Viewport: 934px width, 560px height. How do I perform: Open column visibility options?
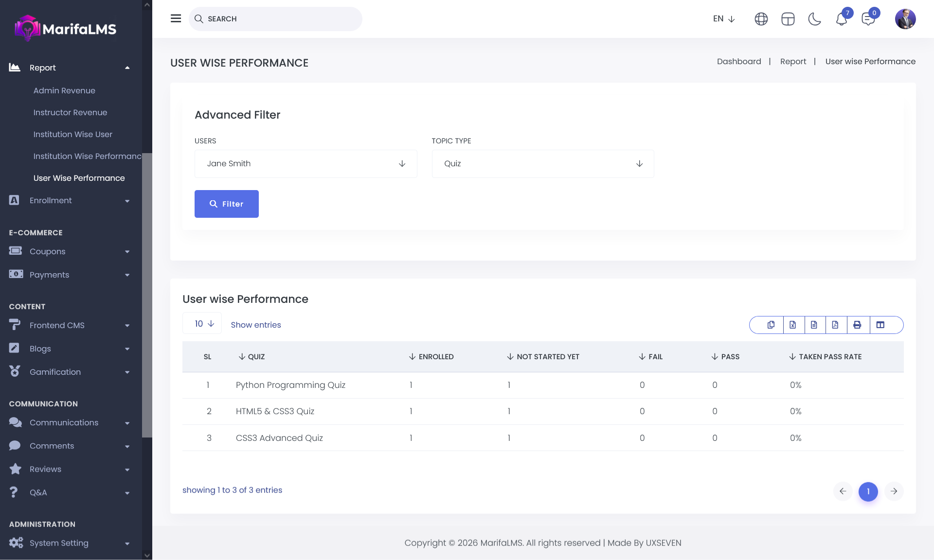pos(880,325)
